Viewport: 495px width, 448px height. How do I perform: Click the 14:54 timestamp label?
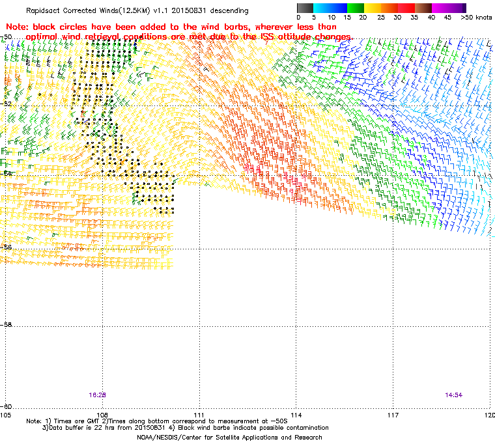click(454, 395)
